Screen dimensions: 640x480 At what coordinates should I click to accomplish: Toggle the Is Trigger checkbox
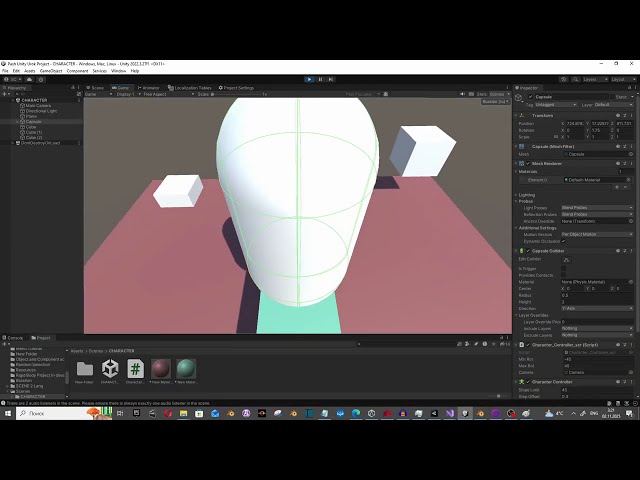tap(564, 269)
